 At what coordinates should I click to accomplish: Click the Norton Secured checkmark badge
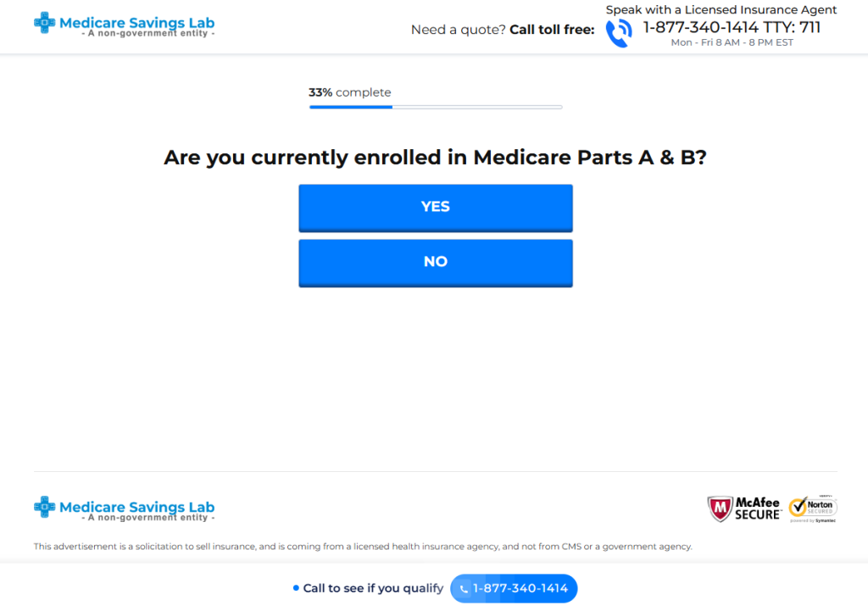point(812,508)
